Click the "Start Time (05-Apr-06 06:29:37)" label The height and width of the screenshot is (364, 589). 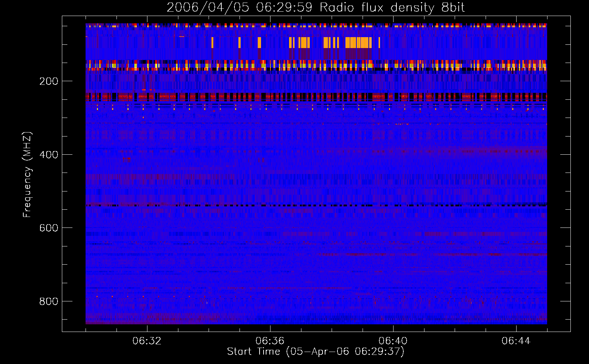316,352
